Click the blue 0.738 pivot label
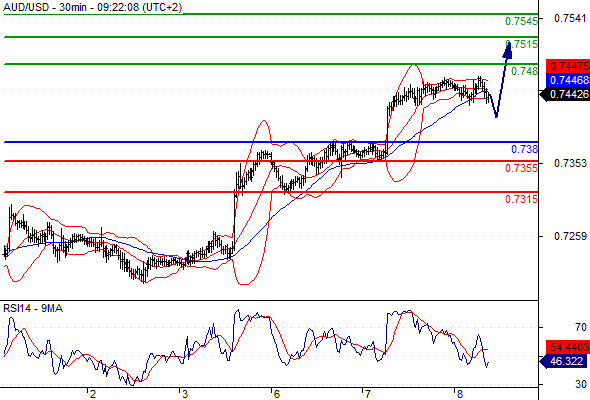 (525, 149)
